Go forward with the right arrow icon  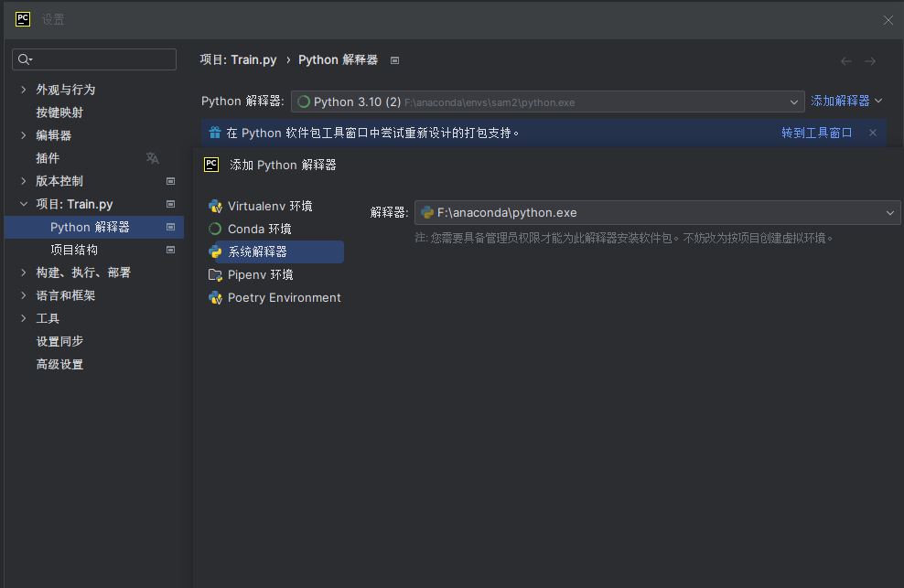click(870, 61)
